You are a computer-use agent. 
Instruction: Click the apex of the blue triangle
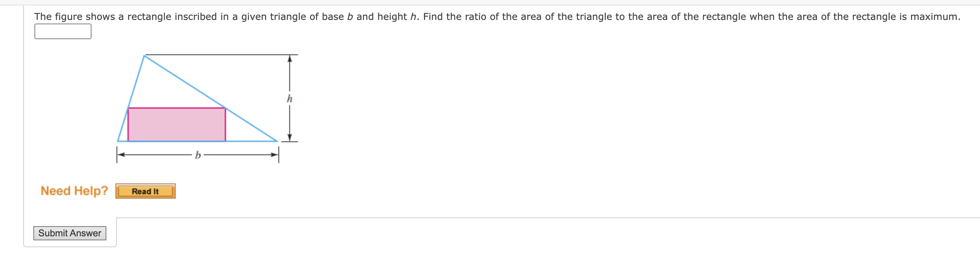click(144, 56)
